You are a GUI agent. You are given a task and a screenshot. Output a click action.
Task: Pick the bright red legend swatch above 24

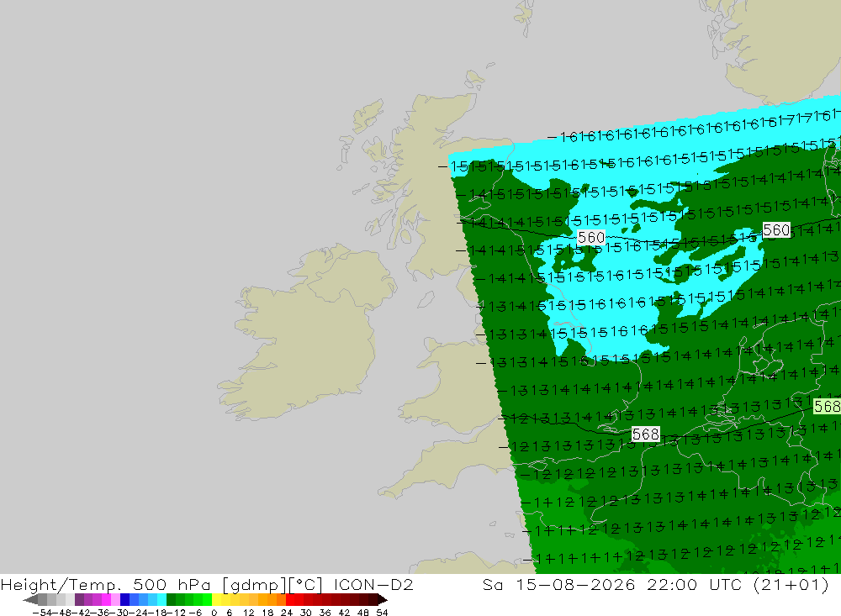[290, 600]
